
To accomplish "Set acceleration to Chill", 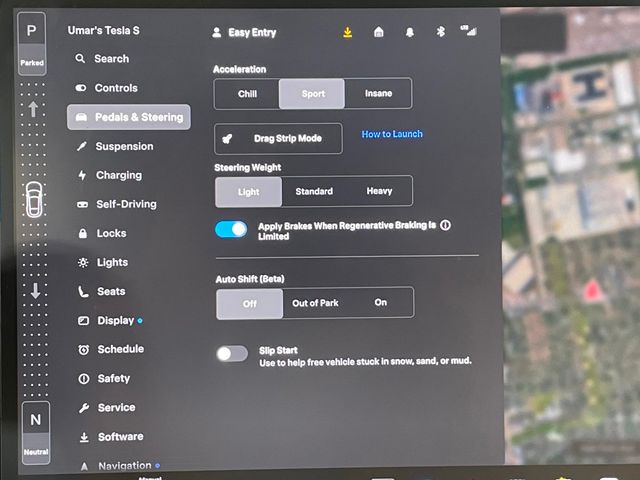I will pyautogui.click(x=247, y=94).
